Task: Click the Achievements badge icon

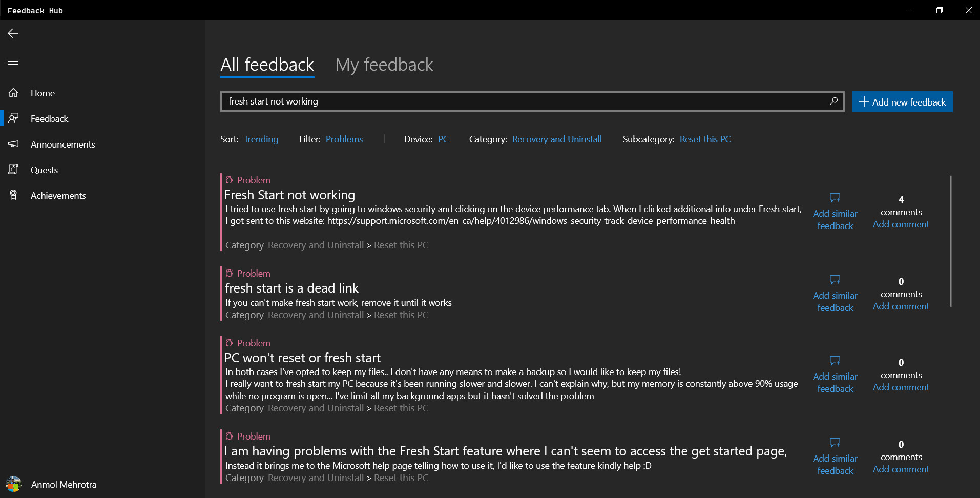Action: [13, 195]
